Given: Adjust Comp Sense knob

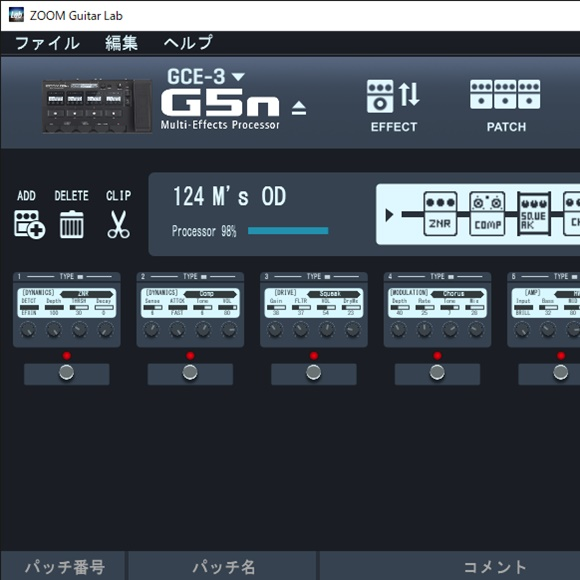Looking at the screenshot, I should point(152,330).
